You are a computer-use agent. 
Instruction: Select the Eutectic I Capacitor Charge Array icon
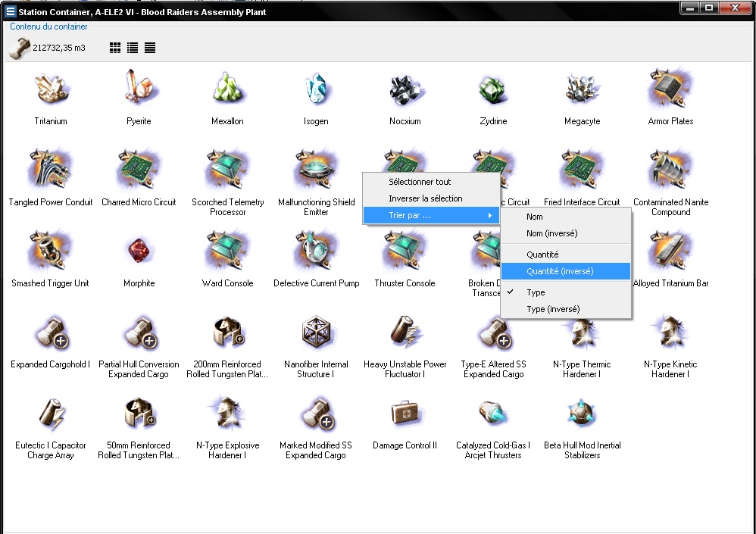tap(51, 414)
